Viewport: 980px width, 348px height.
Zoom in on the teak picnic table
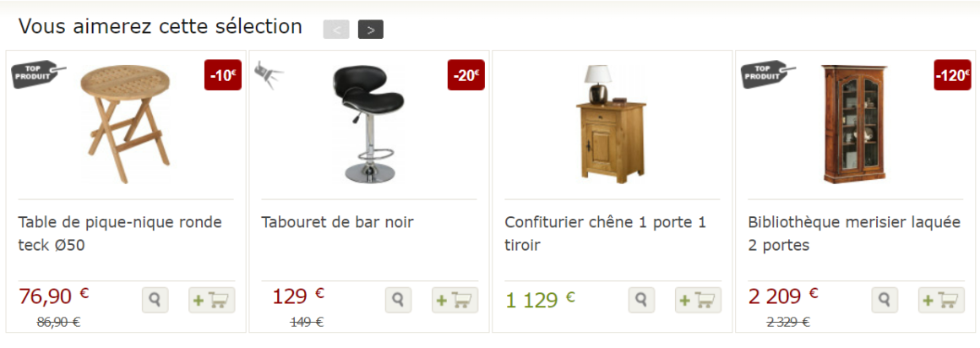155,300
